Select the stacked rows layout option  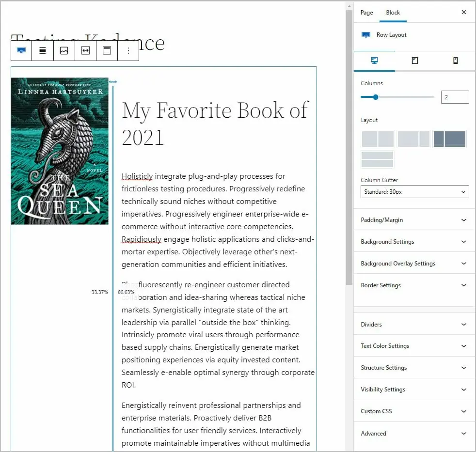click(378, 159)
